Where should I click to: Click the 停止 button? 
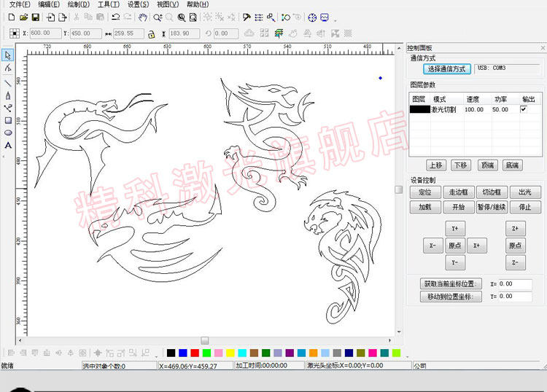[x=525, y=207]
